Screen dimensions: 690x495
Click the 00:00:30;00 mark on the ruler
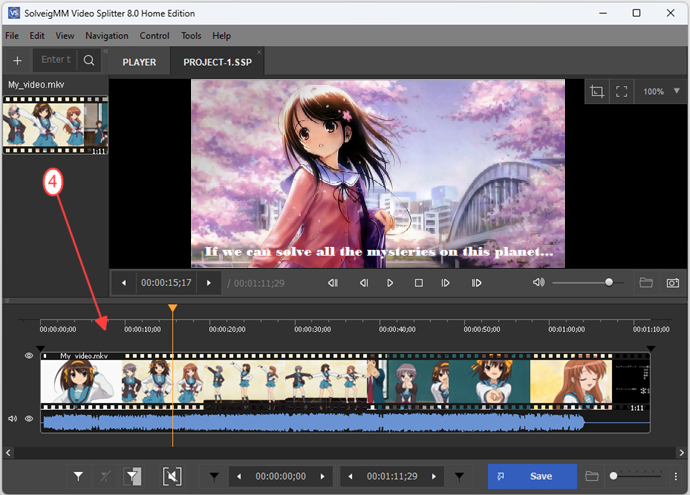pyautogui.click(x=312, y=329)
